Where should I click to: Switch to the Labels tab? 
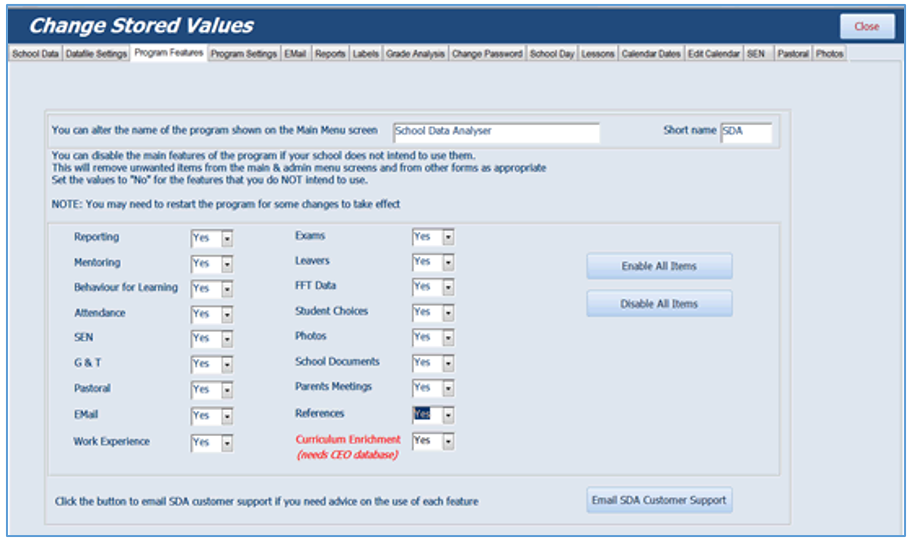365,53
